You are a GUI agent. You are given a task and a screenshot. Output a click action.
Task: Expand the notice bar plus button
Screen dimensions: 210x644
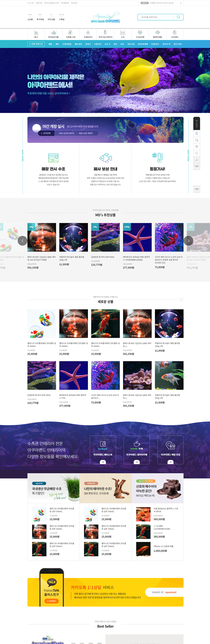tap(180, 3)
